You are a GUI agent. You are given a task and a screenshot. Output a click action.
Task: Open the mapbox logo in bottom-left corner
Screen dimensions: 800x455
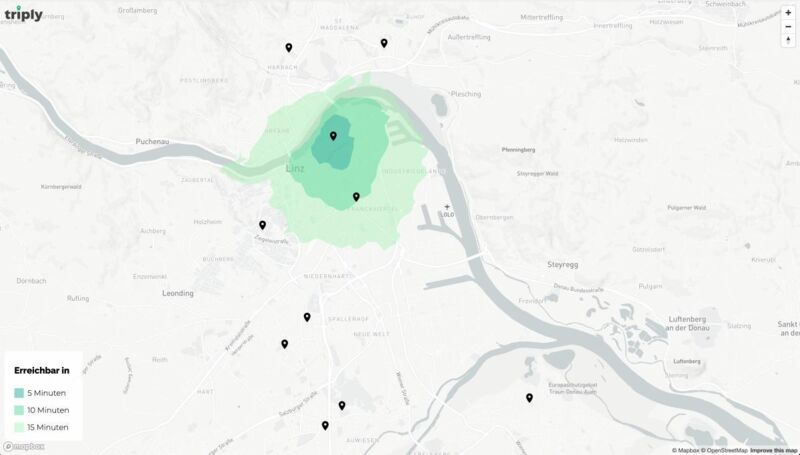(24, 447)
